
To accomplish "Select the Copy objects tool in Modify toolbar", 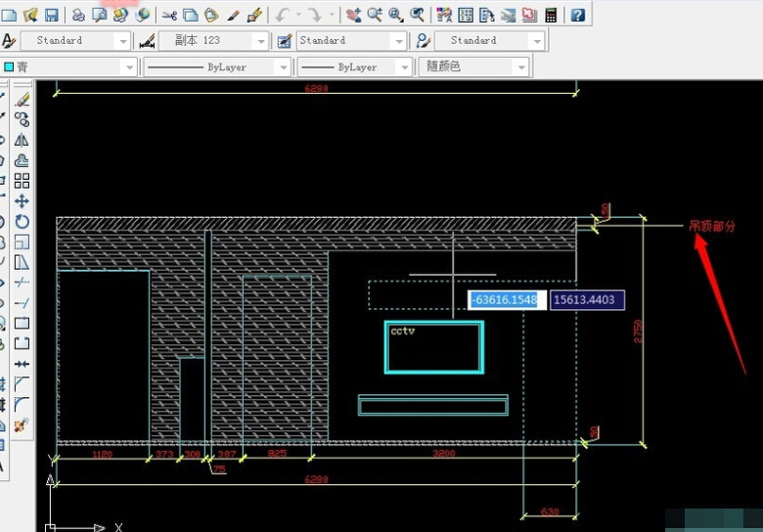I will pos(22,119).
